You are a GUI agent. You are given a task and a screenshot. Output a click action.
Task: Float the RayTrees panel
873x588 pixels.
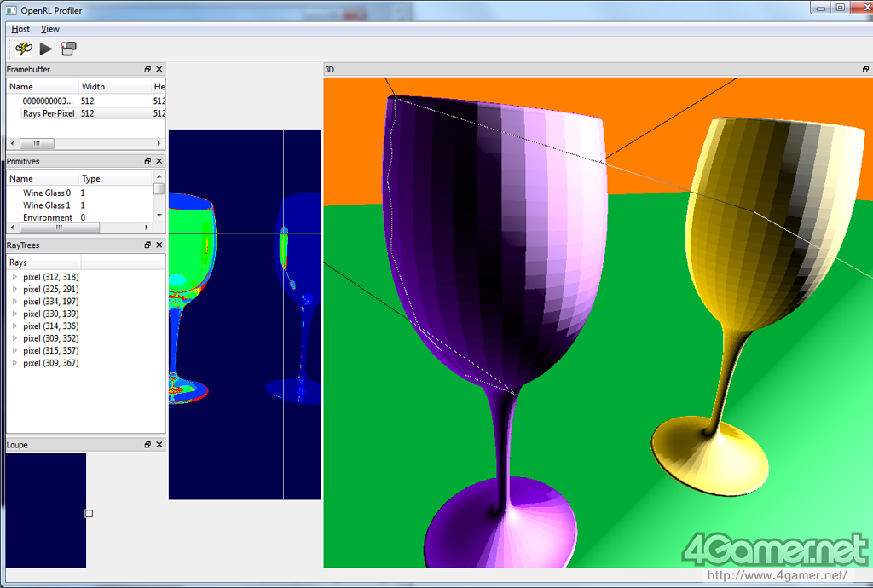click(147, 245)
